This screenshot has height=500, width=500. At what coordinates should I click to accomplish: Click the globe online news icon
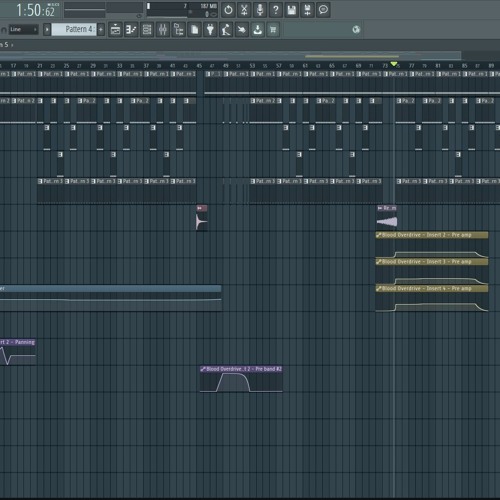356,30
